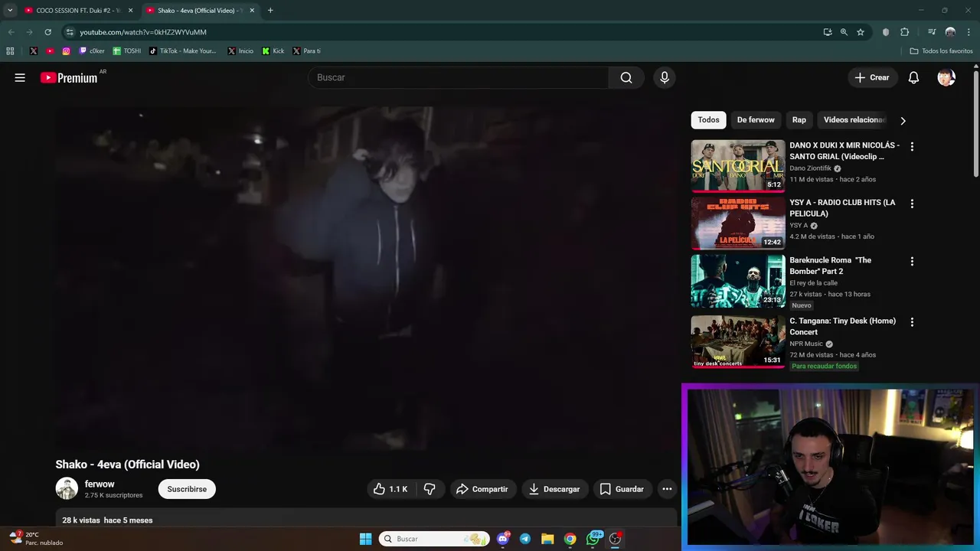Open Kick bookmark
This screenshot has width=980, height=551.
pos(273,51)
